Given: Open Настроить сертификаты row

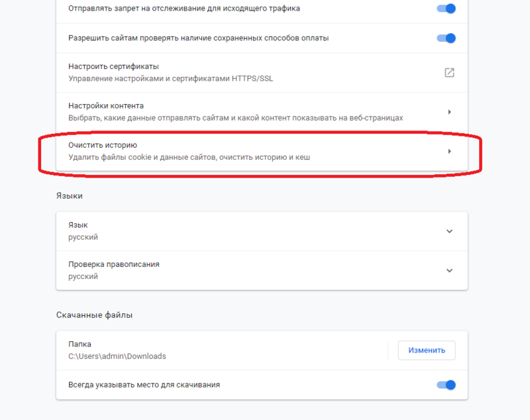Looking at the screenshot, I should (x=262, y=72).
